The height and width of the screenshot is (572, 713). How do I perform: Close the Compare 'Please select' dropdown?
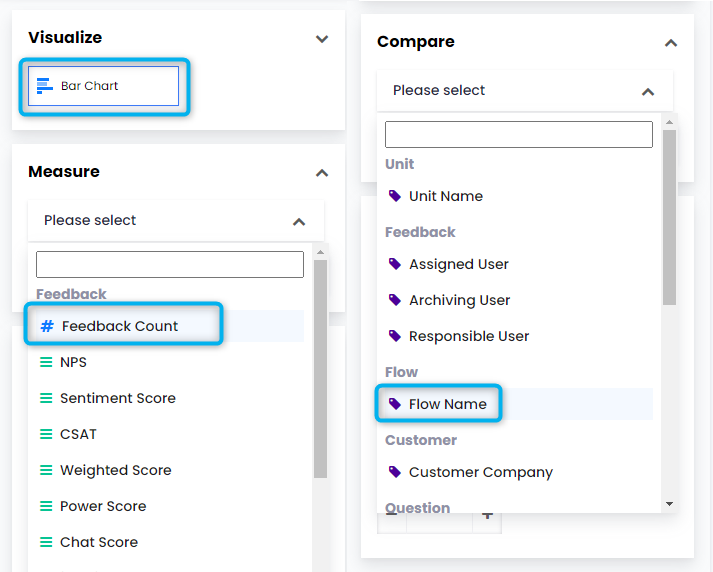click(647, 91)
